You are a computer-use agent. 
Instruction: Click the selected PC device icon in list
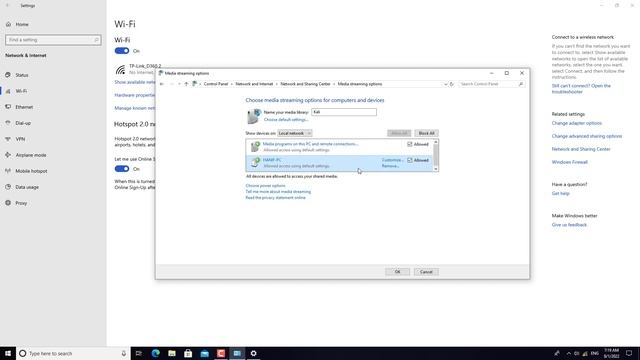pyautogui.click(x=255, y=162)
